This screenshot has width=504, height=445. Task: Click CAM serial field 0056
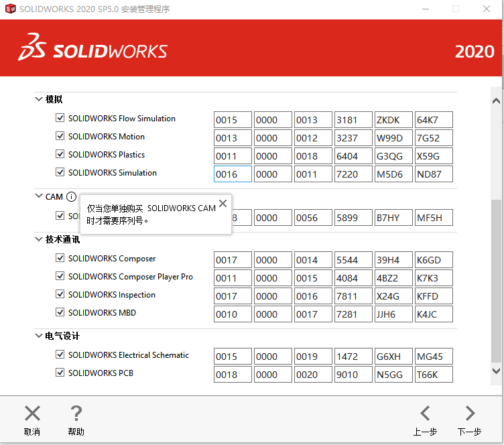pyautogui.click(x=314, y=218)
